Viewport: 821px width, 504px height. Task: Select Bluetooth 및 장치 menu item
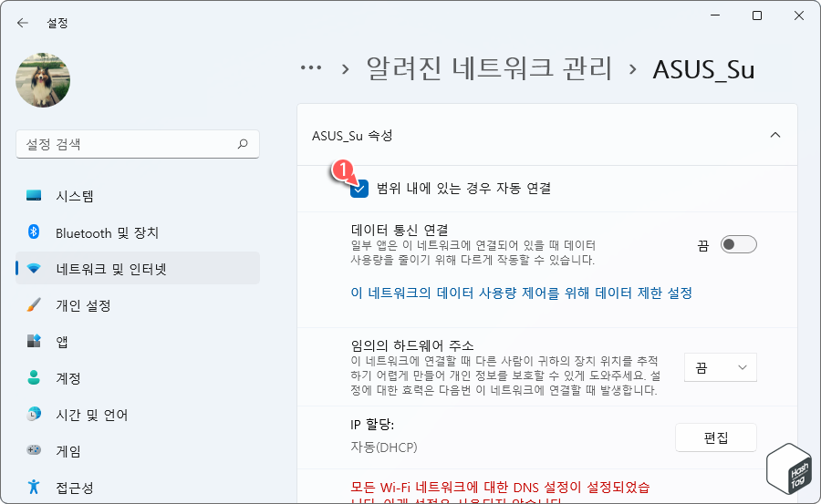(138, 231)
